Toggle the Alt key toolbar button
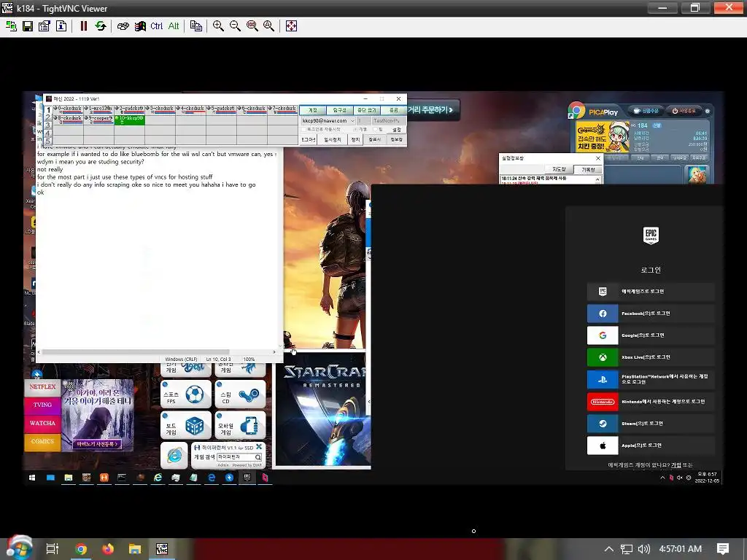Viewport: 747px width, 560px height. click(174, 26)
